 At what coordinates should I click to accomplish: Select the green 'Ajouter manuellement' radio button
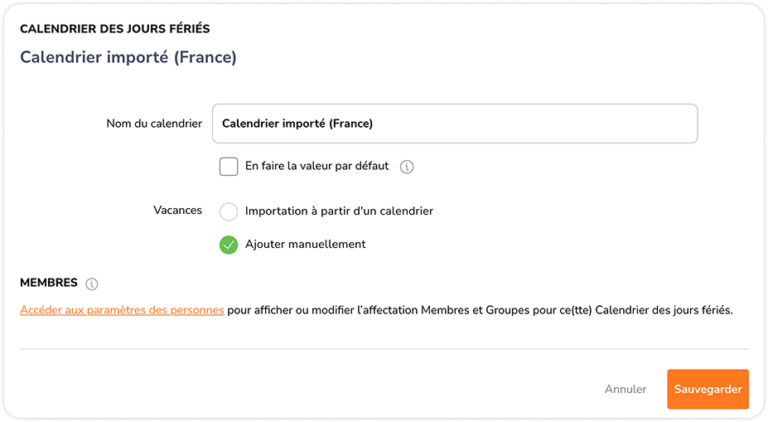tap(228, 245)
